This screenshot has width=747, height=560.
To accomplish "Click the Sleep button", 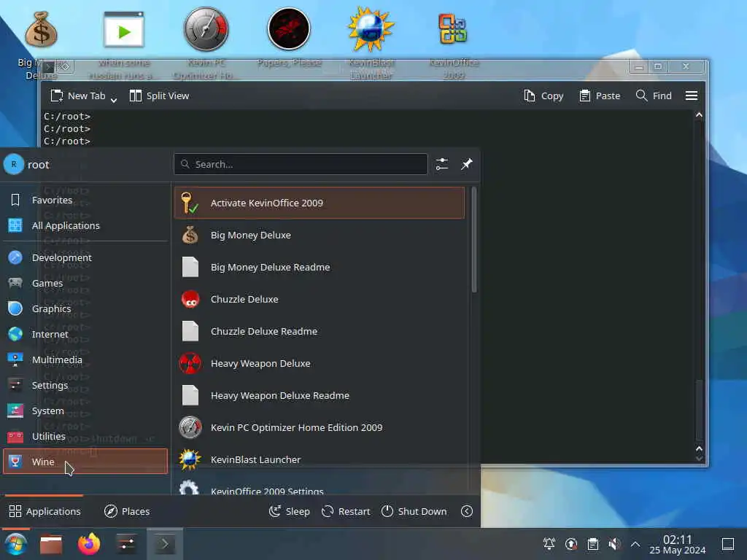I will (x=290, y=511).
